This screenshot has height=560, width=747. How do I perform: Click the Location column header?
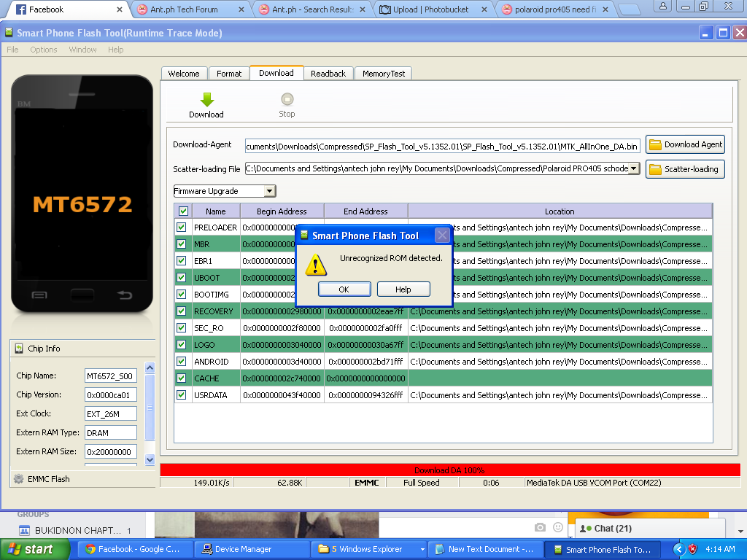[x=560, y=211]
